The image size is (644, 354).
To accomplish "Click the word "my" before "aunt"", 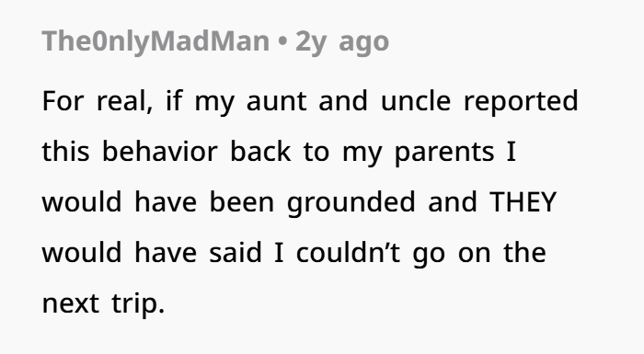I will [214, 103].
